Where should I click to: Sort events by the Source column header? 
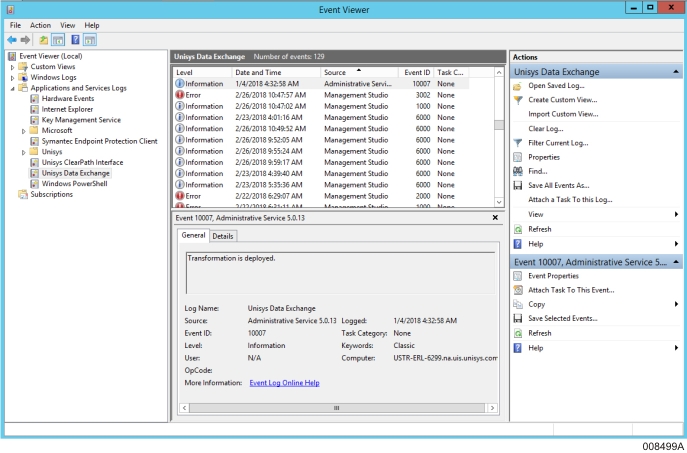tap(359, 72)
